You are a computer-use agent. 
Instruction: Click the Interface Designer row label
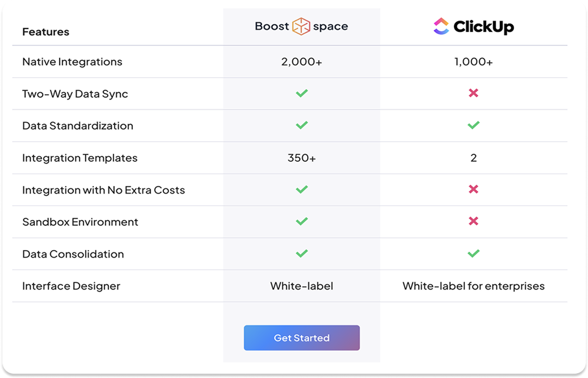coord(72,285)
